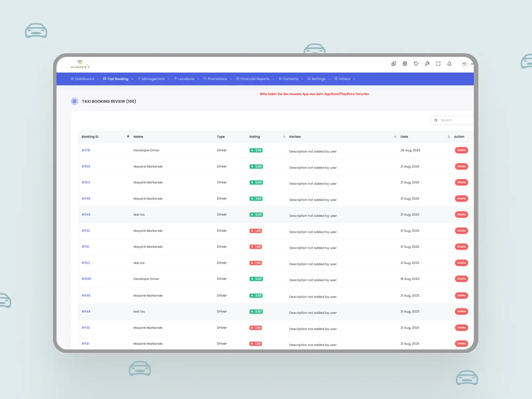Click the wrench tools icon
This screenshot has width=532, height=399.
click(x=427, y=64)
